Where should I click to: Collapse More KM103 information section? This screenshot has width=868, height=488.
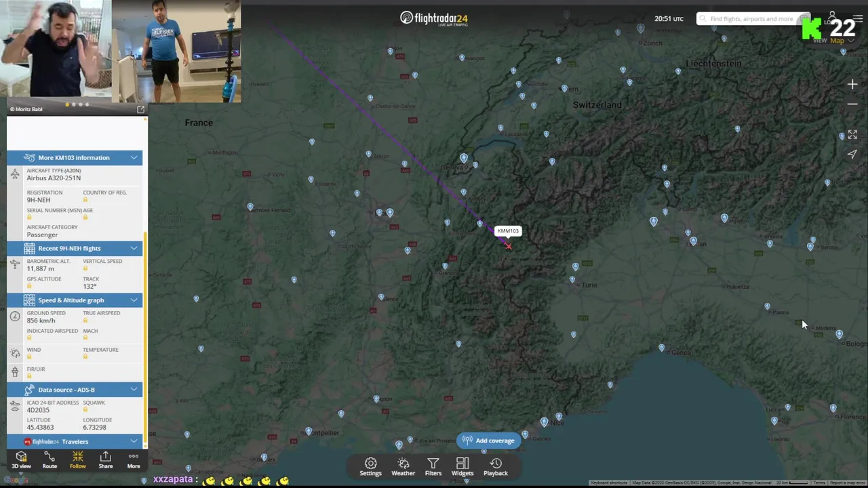(75, 157)
